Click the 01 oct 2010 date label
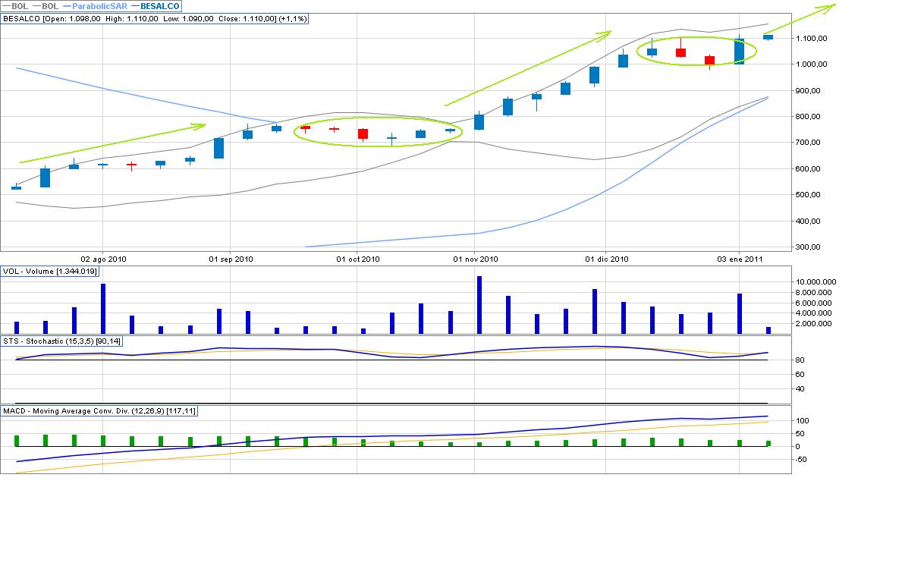924x572 pixels. coord(358,259)
